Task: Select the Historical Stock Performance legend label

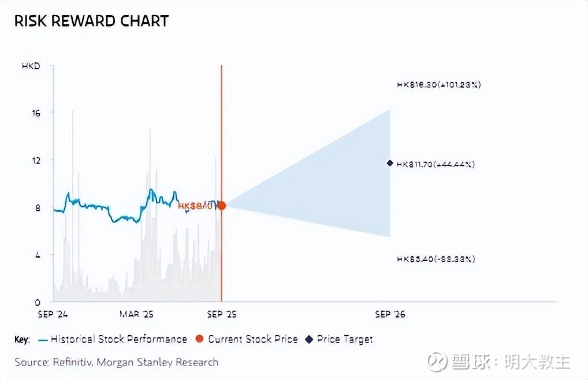Action: click(x=118, y=340)
